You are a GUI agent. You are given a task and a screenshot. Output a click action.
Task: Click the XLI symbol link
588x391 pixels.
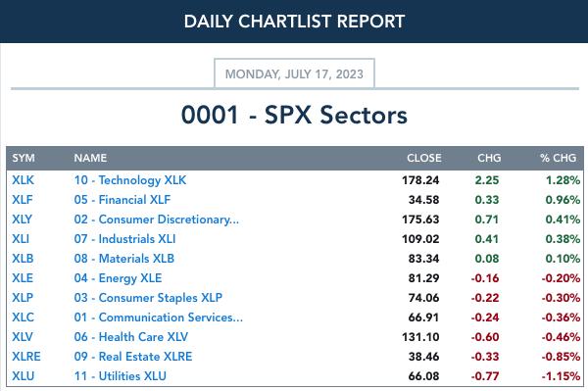(21, 239)
